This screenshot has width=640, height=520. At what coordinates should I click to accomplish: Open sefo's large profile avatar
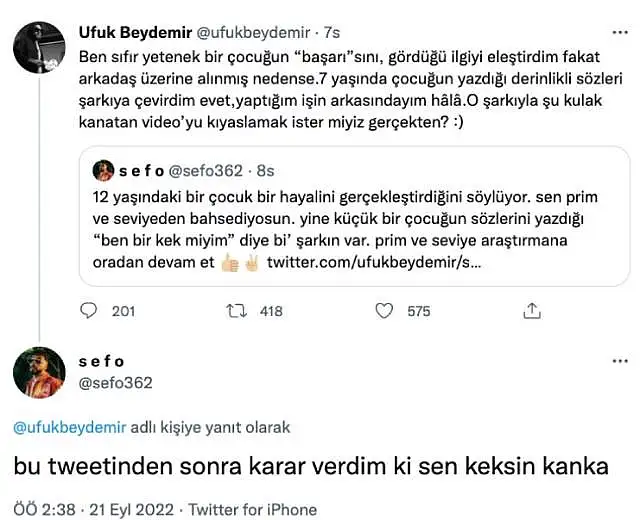[x=39, y=372]
